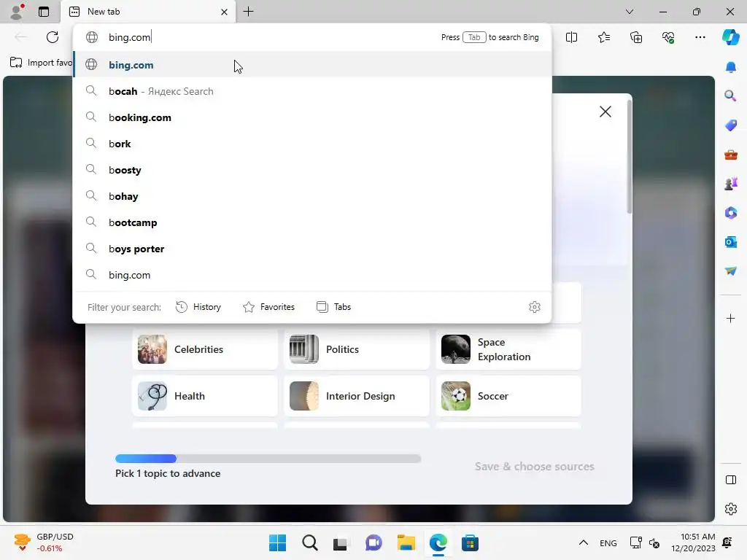Open Settings and more ellipsis menu
747x560 pixels.
tap(700, 37)
